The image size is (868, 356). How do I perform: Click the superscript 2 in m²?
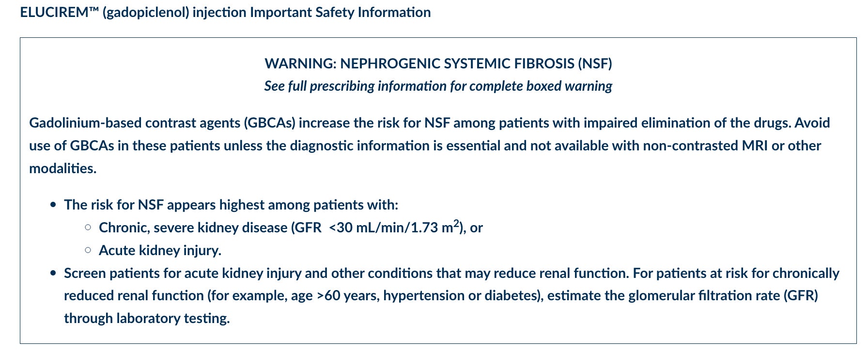coord(456,224)
